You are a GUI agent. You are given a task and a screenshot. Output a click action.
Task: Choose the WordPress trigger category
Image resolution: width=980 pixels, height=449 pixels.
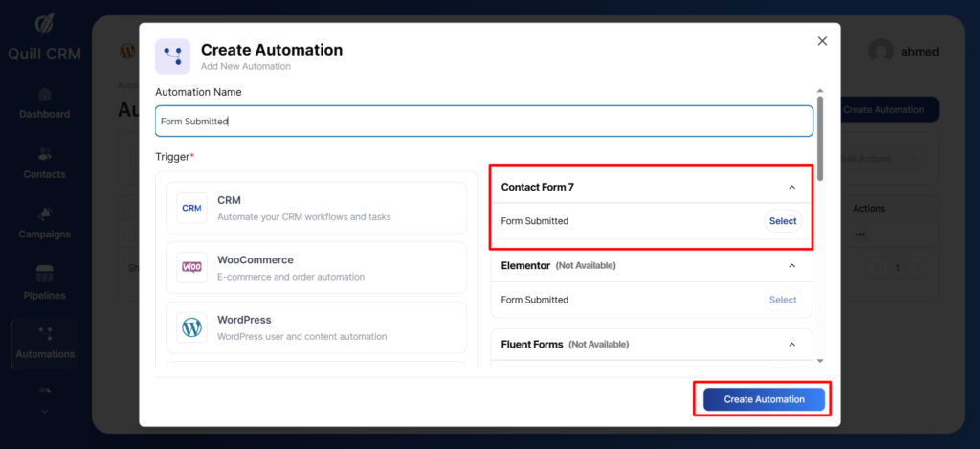(x=316, y=327)
